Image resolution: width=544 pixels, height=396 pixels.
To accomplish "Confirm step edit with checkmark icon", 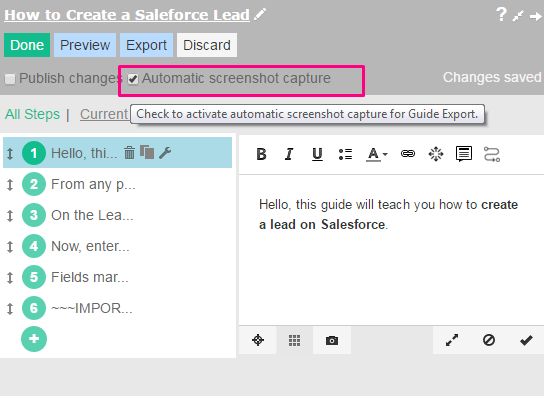I will [526, 340].
